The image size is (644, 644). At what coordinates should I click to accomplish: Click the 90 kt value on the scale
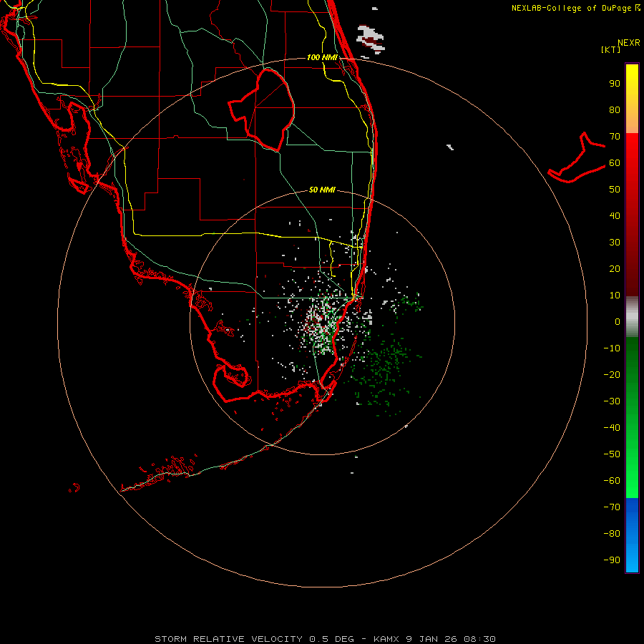click(x=615, y=84)
